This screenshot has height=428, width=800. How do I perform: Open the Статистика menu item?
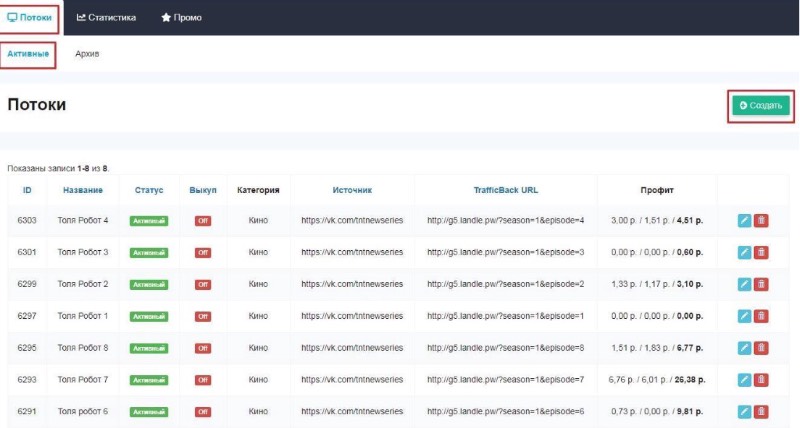[107, 18]
